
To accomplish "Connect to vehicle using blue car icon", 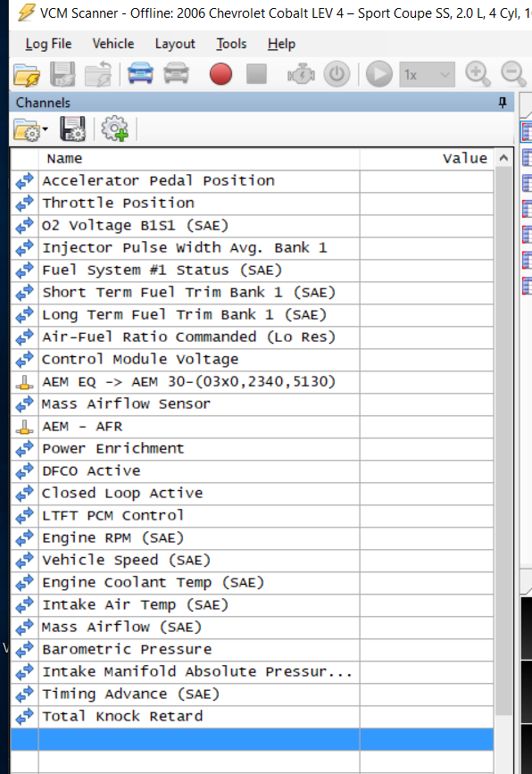I will 140,73.
